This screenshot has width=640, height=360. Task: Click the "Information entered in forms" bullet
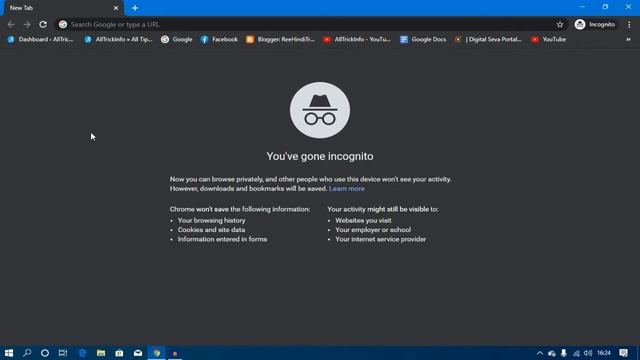pyautogui.click(x=222, y=239)
